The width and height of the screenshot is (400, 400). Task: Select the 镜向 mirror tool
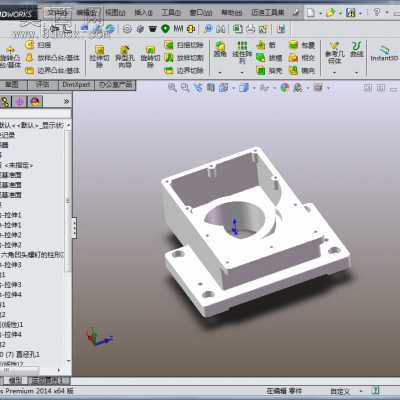tap(302, 70)
